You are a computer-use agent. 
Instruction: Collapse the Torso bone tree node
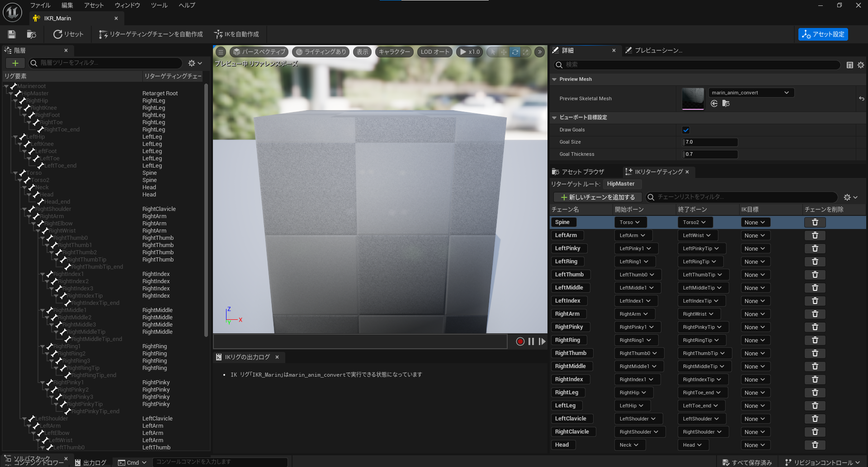[15, 173]
